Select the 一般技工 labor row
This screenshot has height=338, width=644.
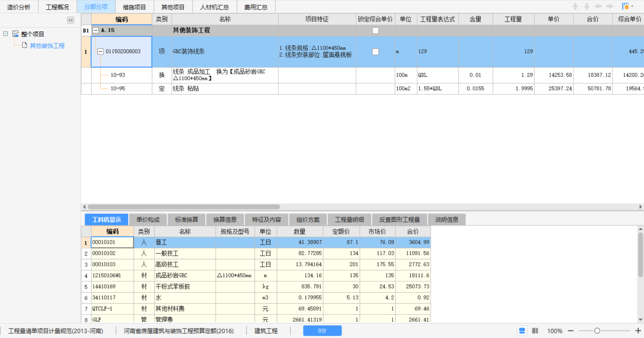point(256,253)
